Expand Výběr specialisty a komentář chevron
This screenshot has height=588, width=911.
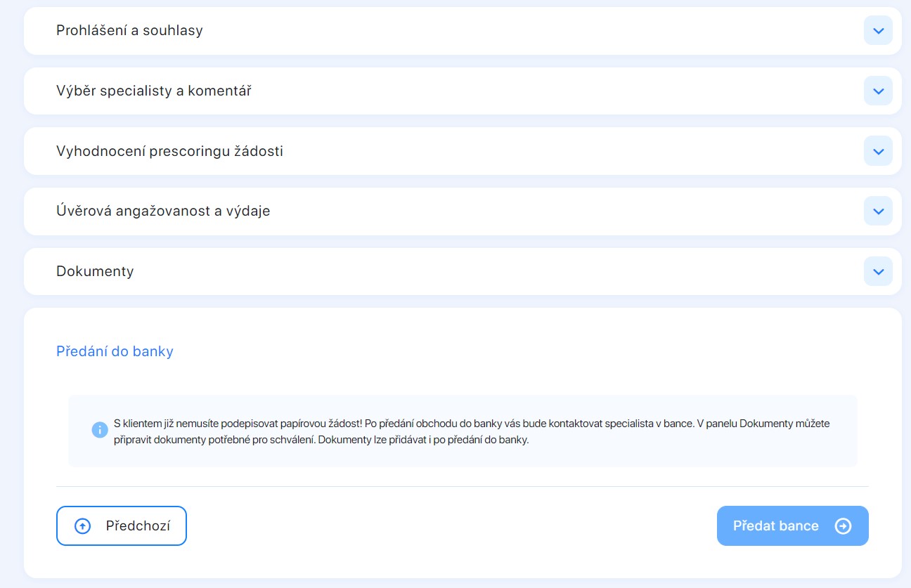point(878,91)
